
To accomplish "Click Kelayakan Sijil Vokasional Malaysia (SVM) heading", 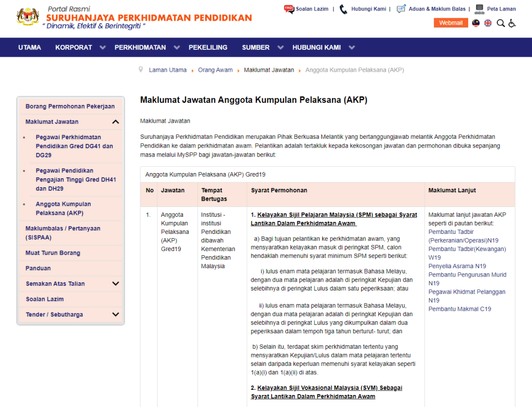I will 326,392.
